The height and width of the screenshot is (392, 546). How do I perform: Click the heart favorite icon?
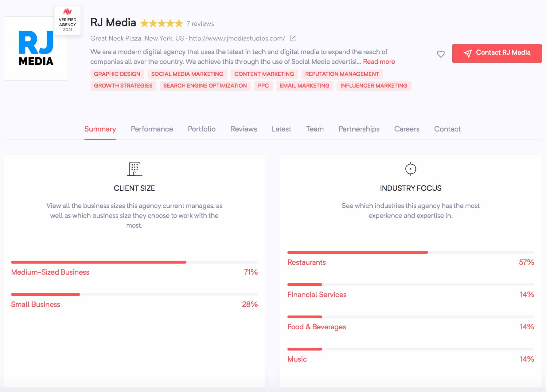click(x=441, y=54)
